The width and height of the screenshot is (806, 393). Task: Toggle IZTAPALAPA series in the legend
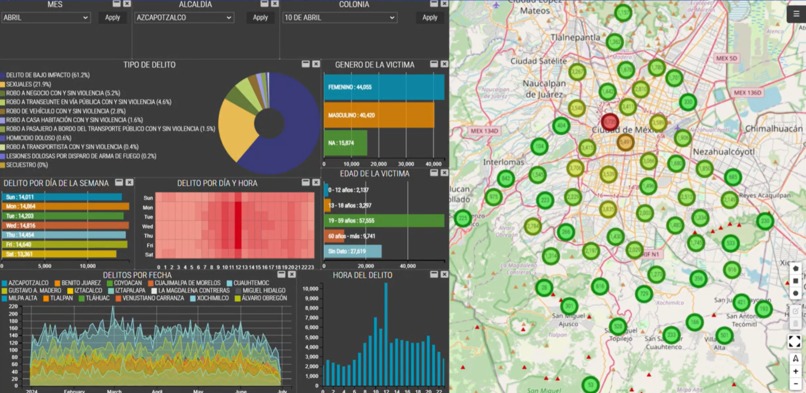tap(127, 291)
